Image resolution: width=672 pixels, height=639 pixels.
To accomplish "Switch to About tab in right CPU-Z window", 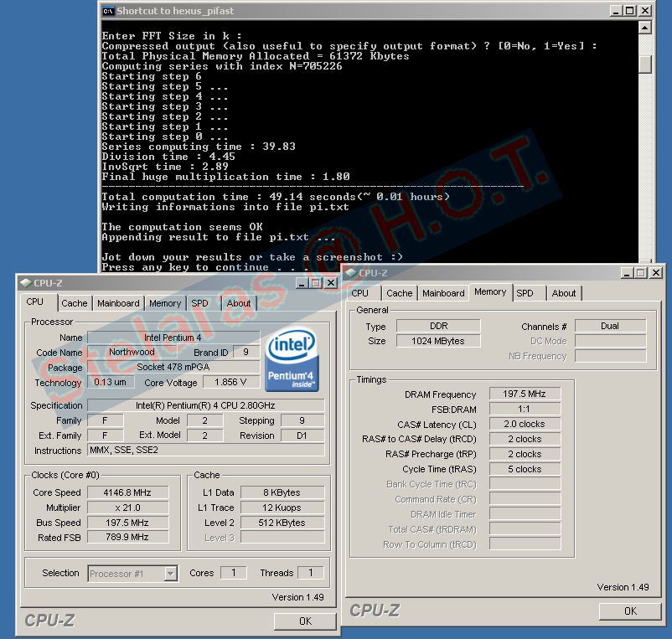I will (564, 293).
